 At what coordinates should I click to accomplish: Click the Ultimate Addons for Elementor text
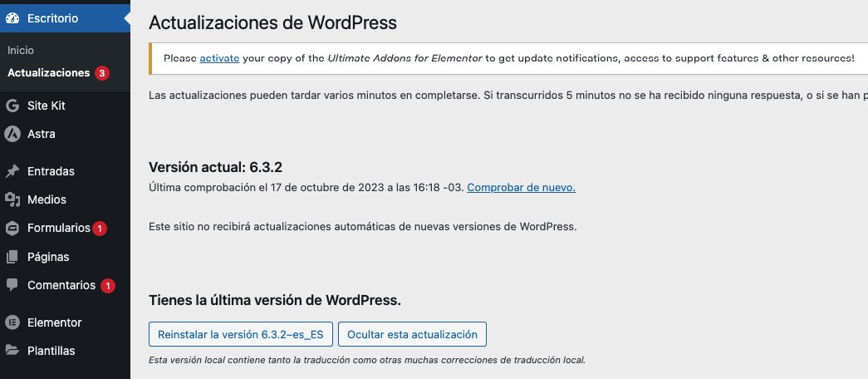point(405,58)
